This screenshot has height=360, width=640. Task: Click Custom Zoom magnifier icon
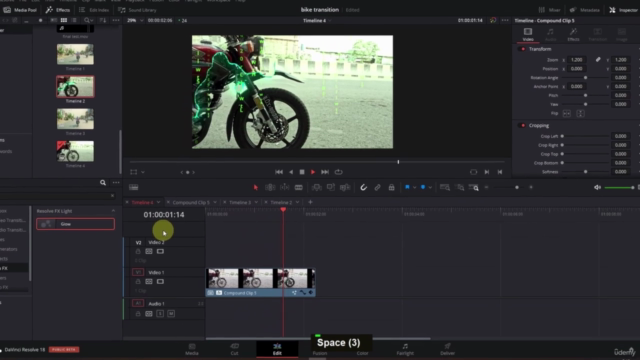[x=474, y=187]
